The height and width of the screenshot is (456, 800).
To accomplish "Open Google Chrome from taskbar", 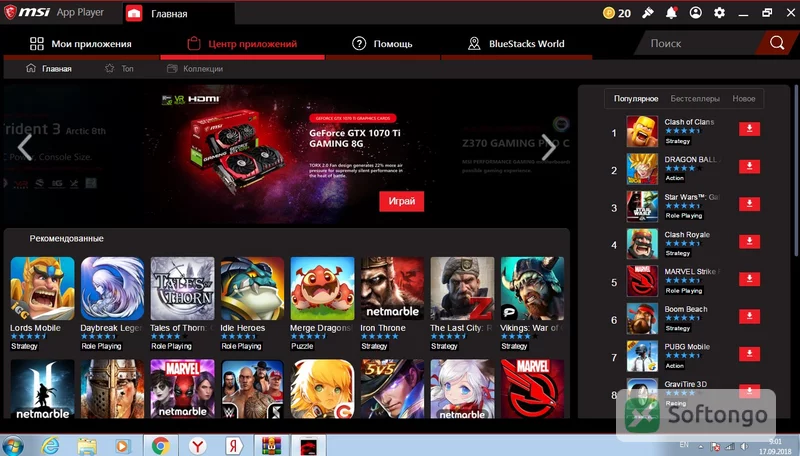I will [x=160, y=446].
